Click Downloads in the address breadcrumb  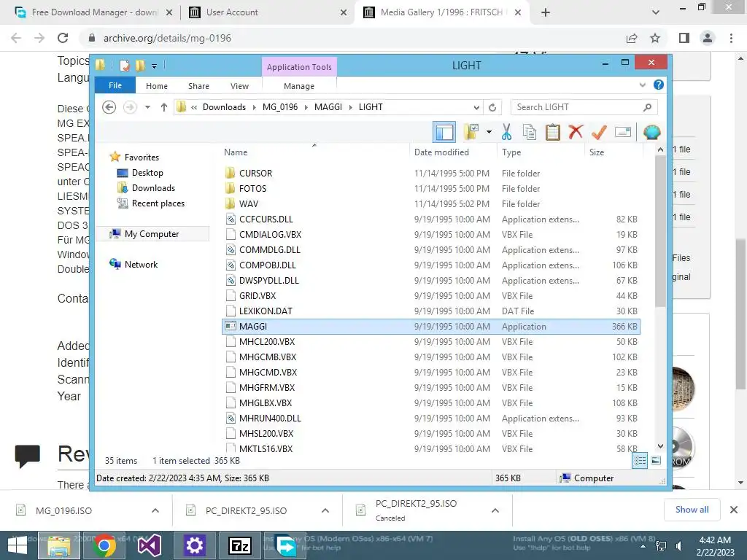click(224, 107)
